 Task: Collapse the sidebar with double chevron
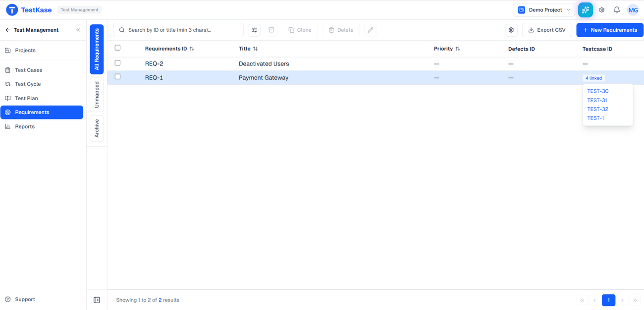pos(78,30)
